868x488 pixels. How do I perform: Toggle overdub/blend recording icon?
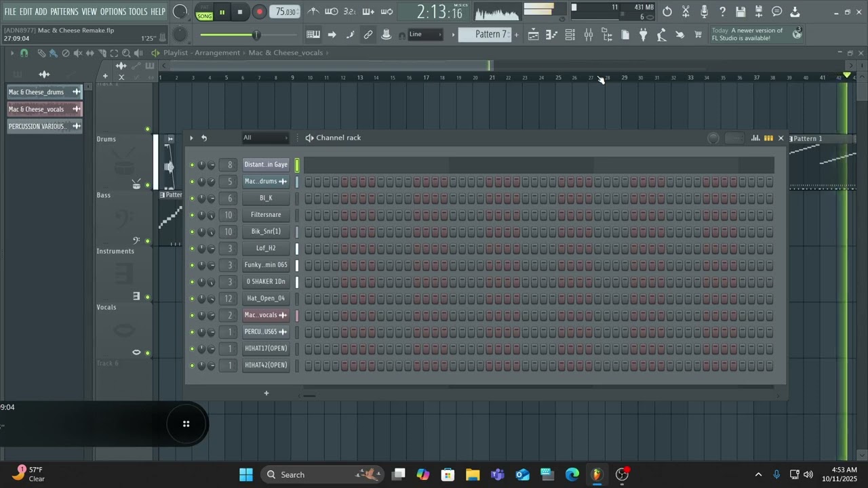click(x=368, y=12)
